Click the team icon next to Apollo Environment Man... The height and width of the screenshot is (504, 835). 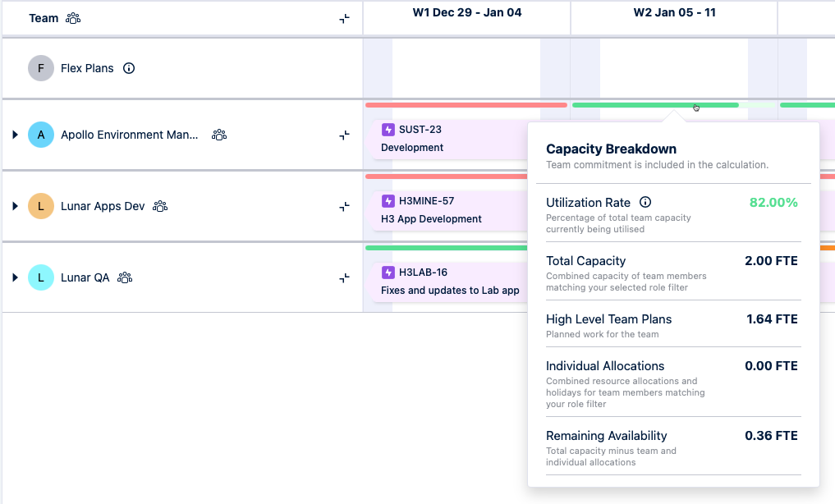point(218,135)
